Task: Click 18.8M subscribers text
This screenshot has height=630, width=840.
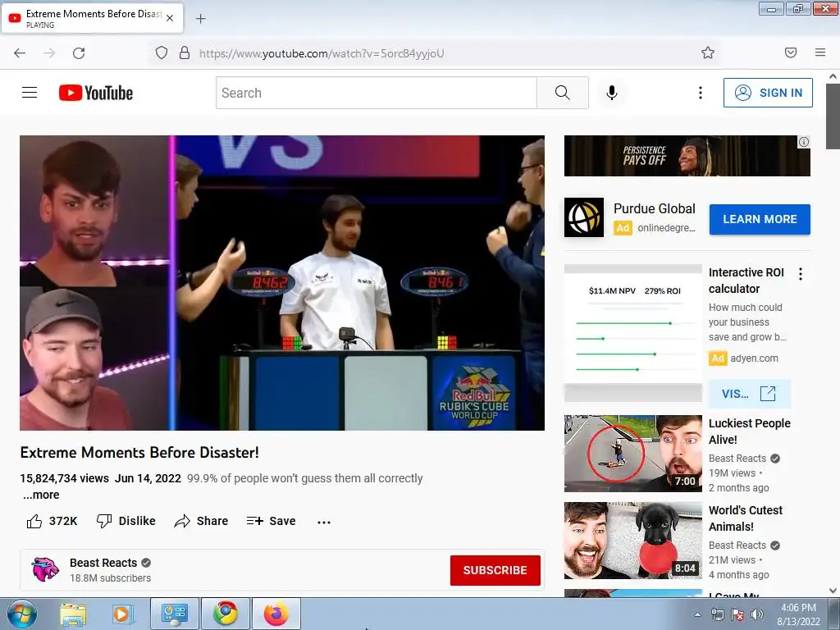Action: point(111,578)
